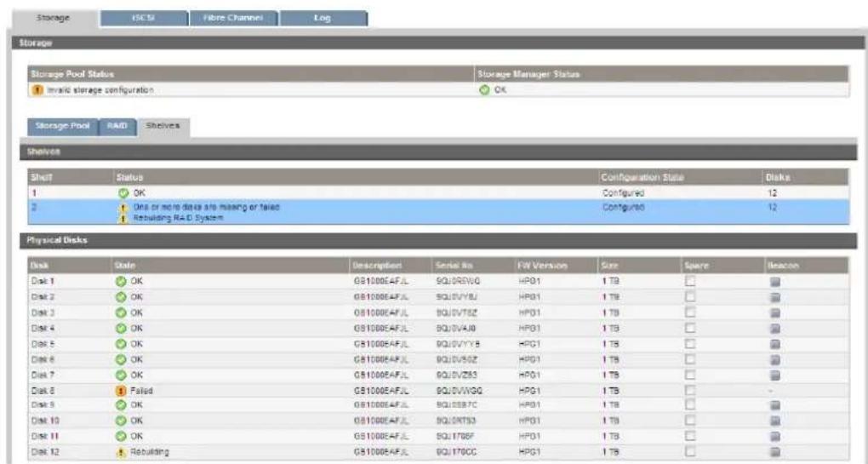Click the Disk 3 beacon icon
The height and width of the screenshot is (464, 868).
click(775, 312)
